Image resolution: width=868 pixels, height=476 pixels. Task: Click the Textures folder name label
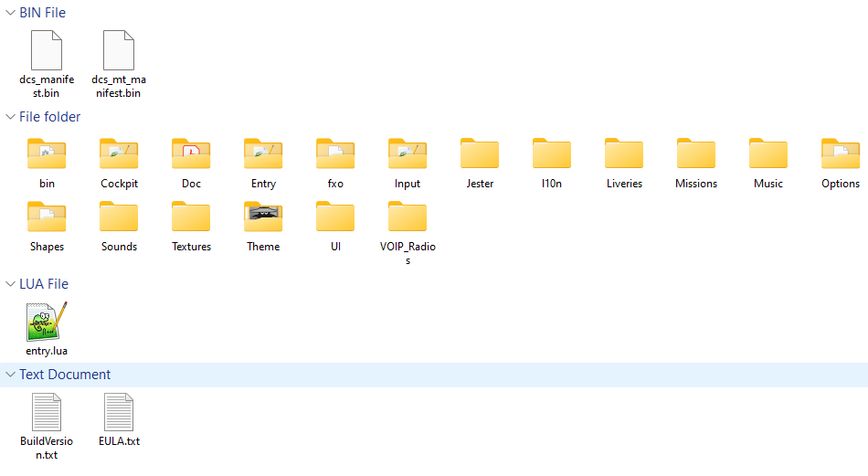pos(192,247)
